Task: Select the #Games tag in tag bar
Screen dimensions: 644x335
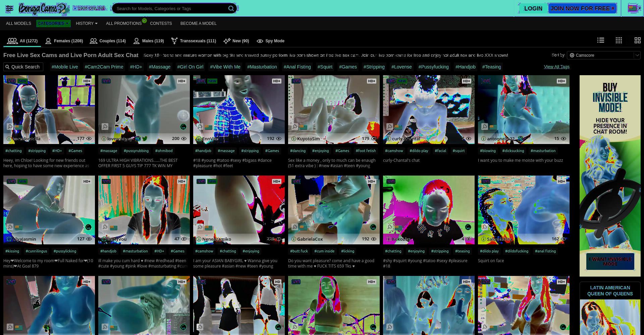Action: coord(348,67)
